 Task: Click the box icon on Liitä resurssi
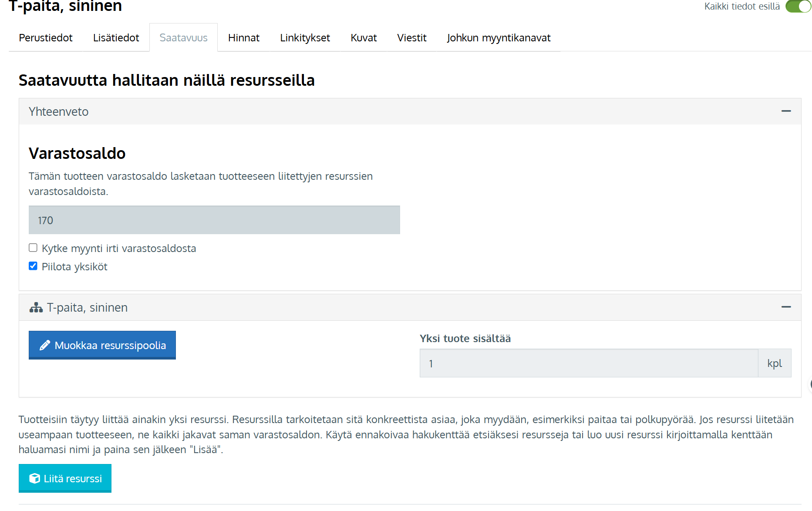(x=34, y=478)
